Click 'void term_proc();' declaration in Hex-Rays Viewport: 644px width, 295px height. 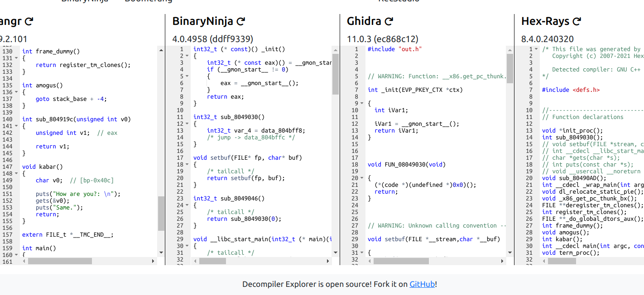(571, 253)
